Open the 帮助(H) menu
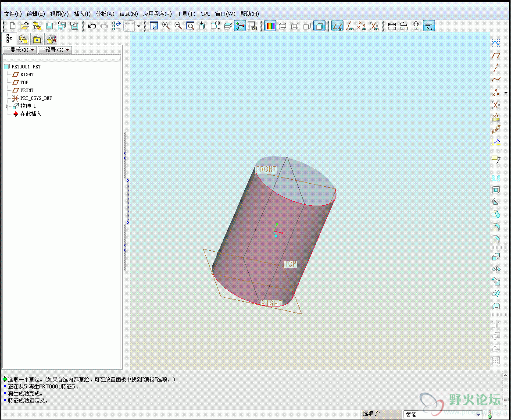 [250, 14]
